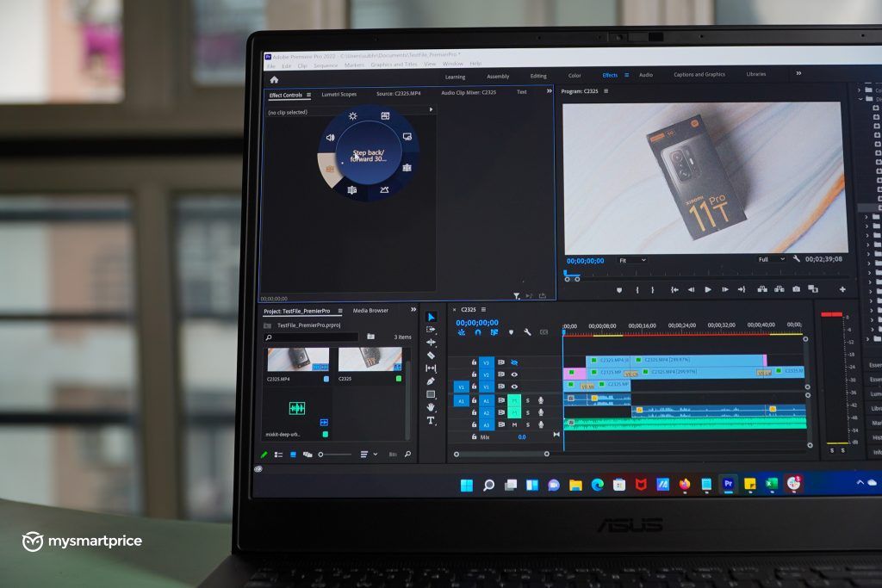Go to In point in Program monitor

tap(674, 289)
